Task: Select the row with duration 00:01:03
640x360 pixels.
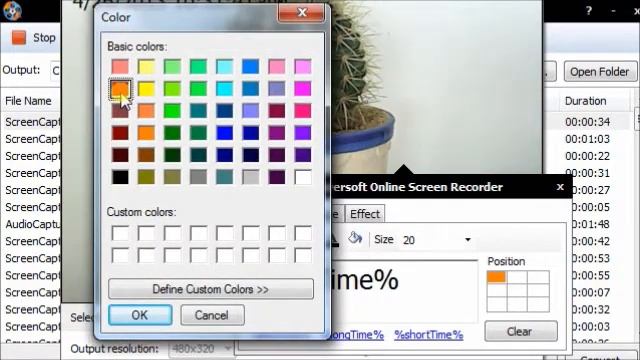Action: tap(587, 139)
